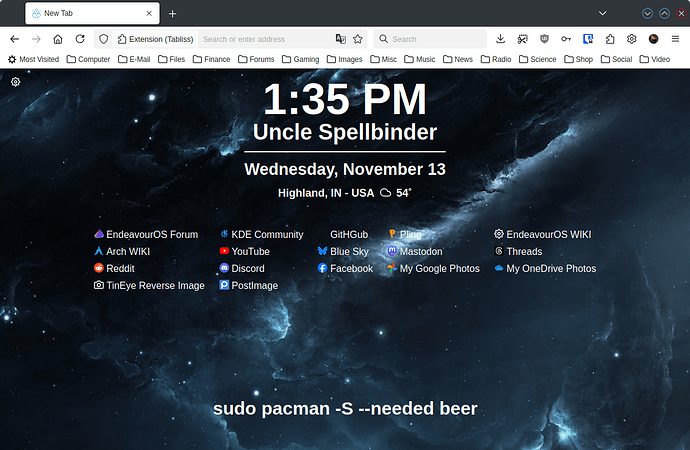This screenshot has width=690, height=450.
Task: Open the Images bookmark folder
Action: point(345,59)
